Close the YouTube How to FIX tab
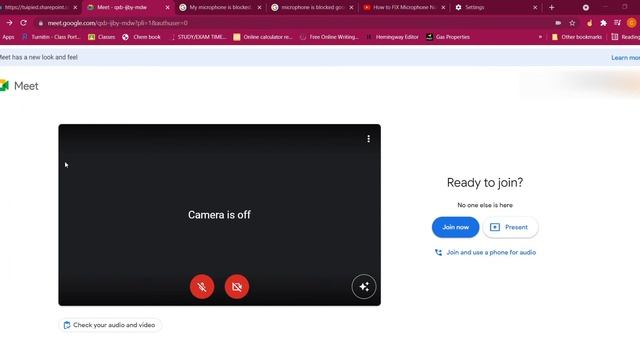The width and height of the screenshot is (640, 360). 443,7
